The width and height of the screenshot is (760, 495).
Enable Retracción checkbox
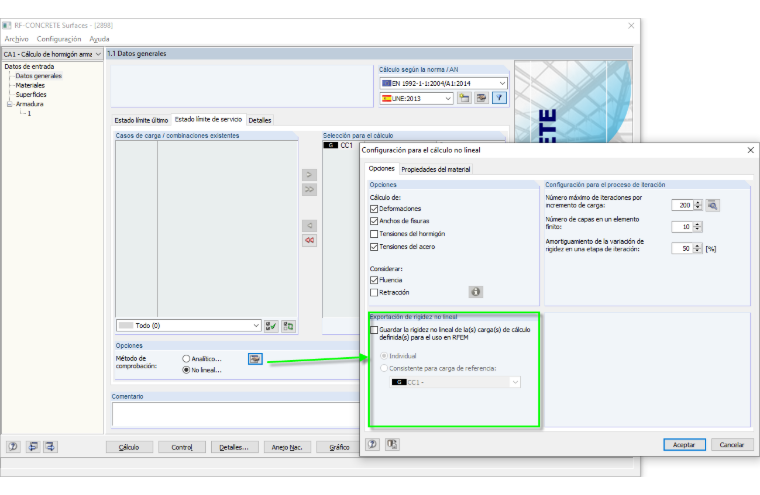point(374,292)
